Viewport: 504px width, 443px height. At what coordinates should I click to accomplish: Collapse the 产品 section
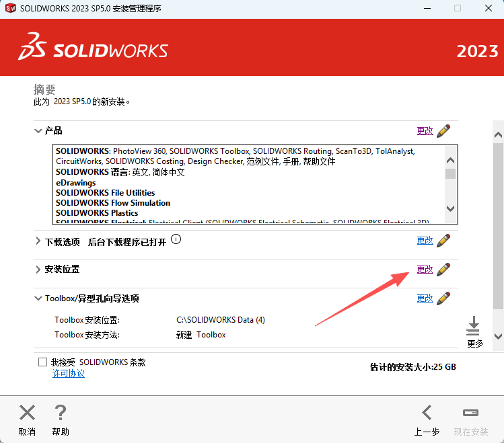[x=38, y=131]
